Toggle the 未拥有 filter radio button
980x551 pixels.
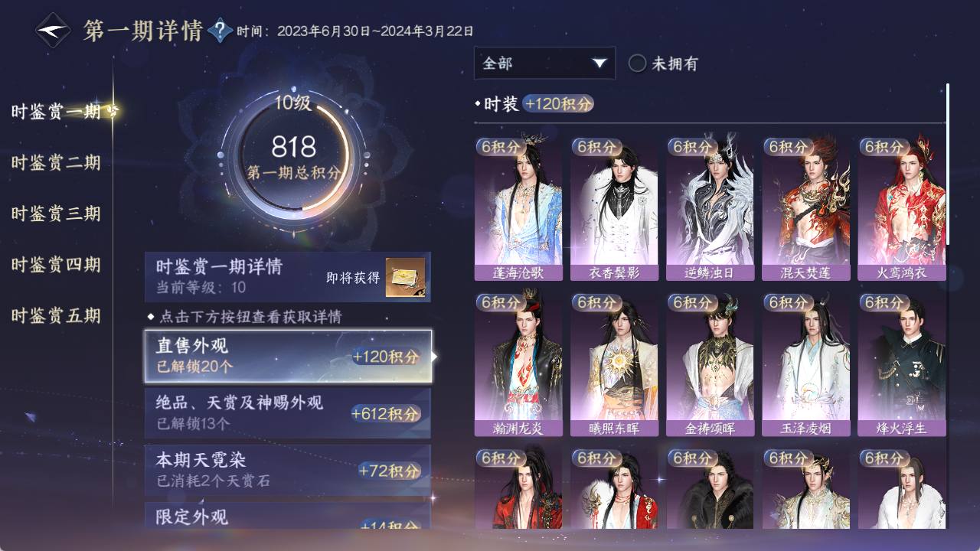pyautogui.click(x=638, y=64)
